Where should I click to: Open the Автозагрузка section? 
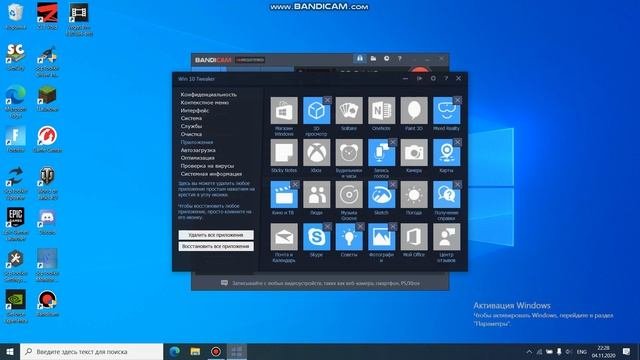pyautogui.click(x=198, y=150)
